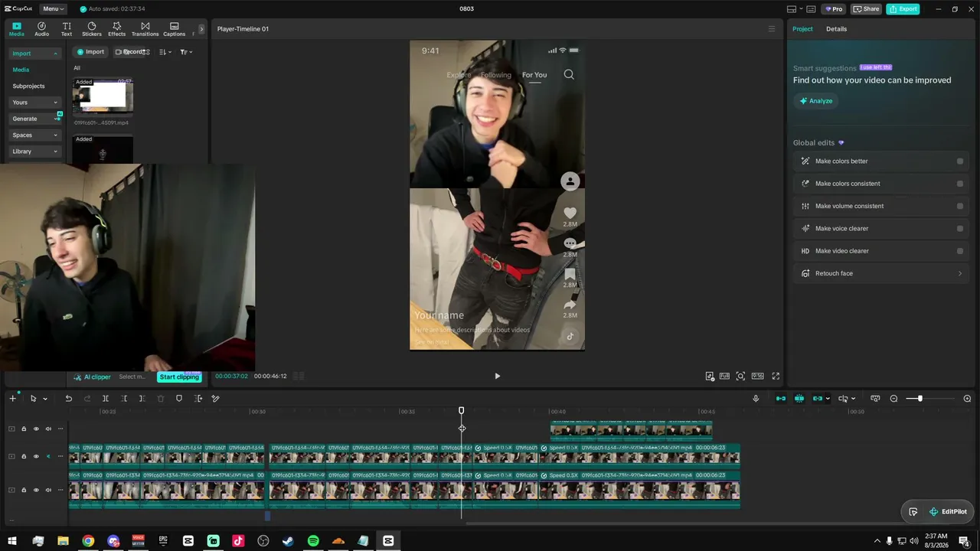The height and width of the screenshot is (551, 980).
Task: Open the Audio panel
Action: click(x=41, y=29)
